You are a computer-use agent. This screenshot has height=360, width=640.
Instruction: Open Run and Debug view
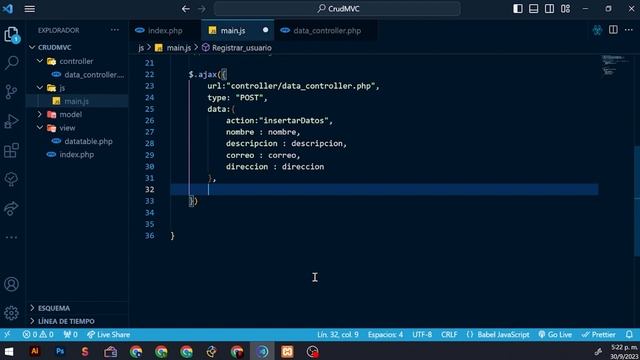click(x=11, y=121)
